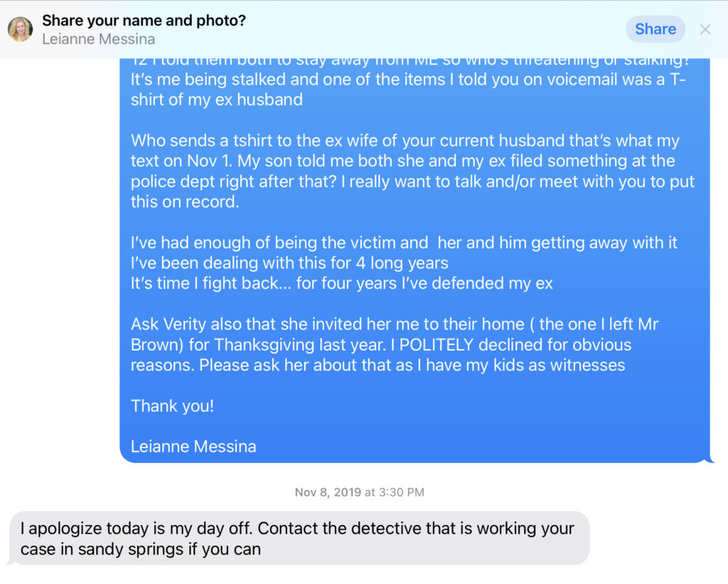
Task: Select the 'I've had enough of being the victim' line
Action: coord(404,243)
